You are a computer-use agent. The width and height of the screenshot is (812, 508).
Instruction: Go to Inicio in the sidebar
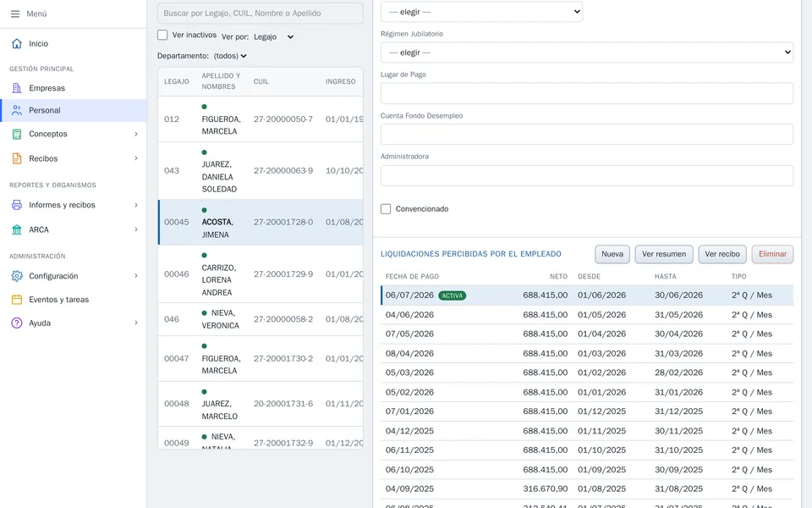73,43
